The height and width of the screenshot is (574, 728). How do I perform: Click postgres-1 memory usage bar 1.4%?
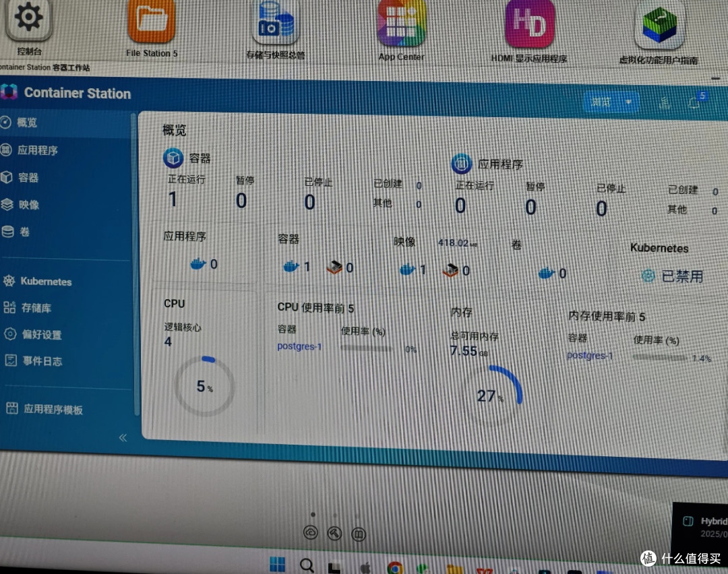tap(660, 358)
